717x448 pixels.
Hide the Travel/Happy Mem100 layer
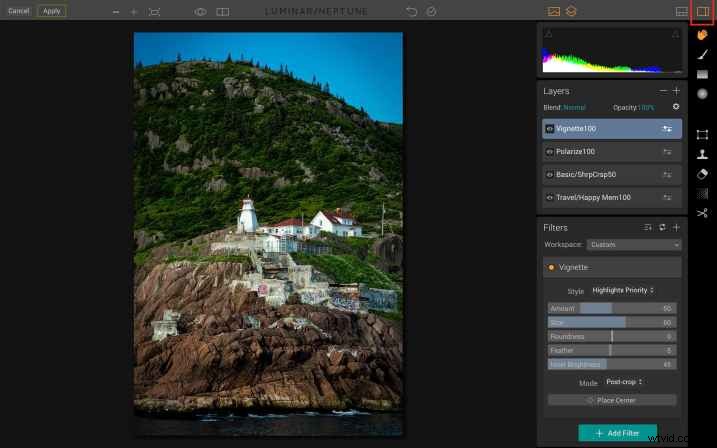550,197
